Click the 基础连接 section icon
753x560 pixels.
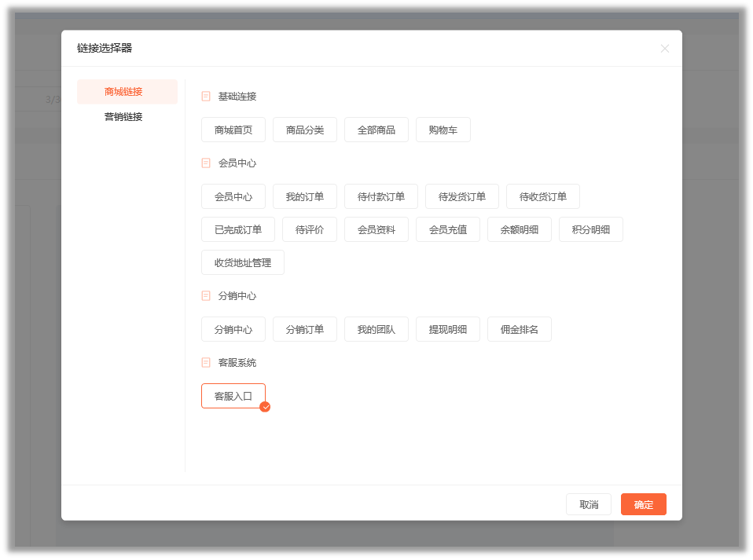(x=205, y=97)
